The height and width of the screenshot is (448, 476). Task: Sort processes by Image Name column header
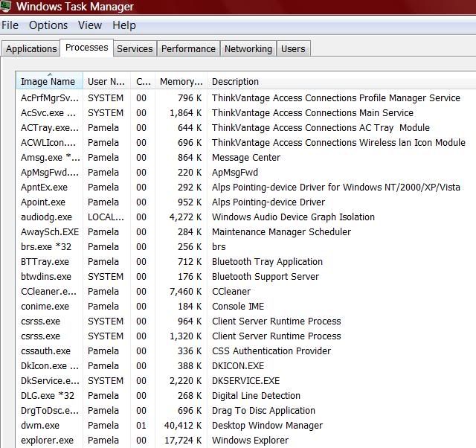48,82
